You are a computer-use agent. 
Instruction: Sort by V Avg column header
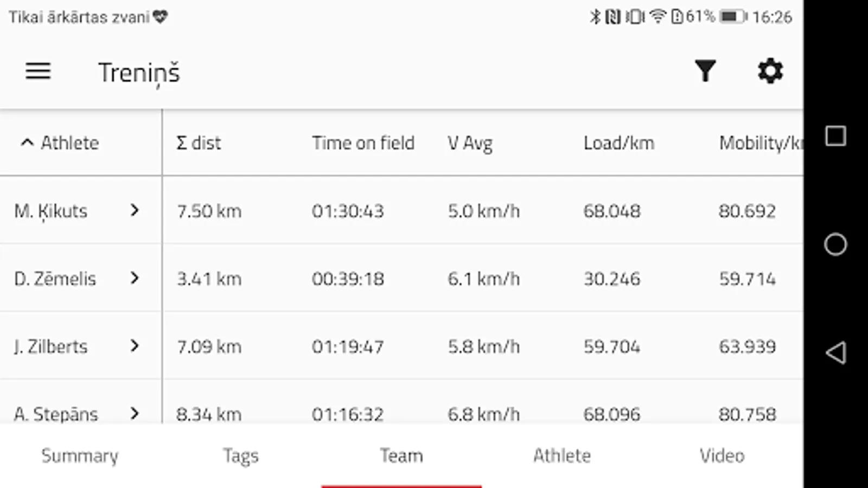point(470,143)
